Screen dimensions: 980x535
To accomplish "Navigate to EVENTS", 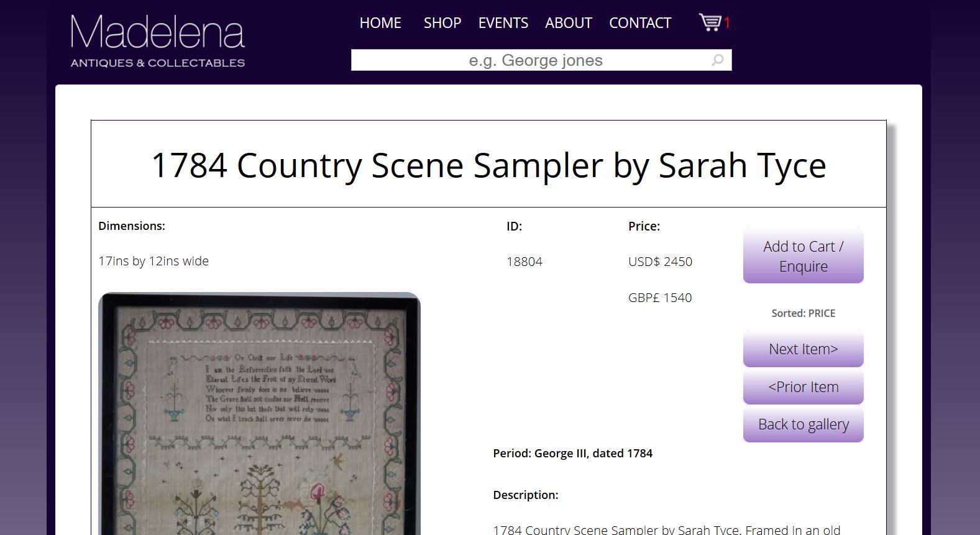I will tap(503, 23).
